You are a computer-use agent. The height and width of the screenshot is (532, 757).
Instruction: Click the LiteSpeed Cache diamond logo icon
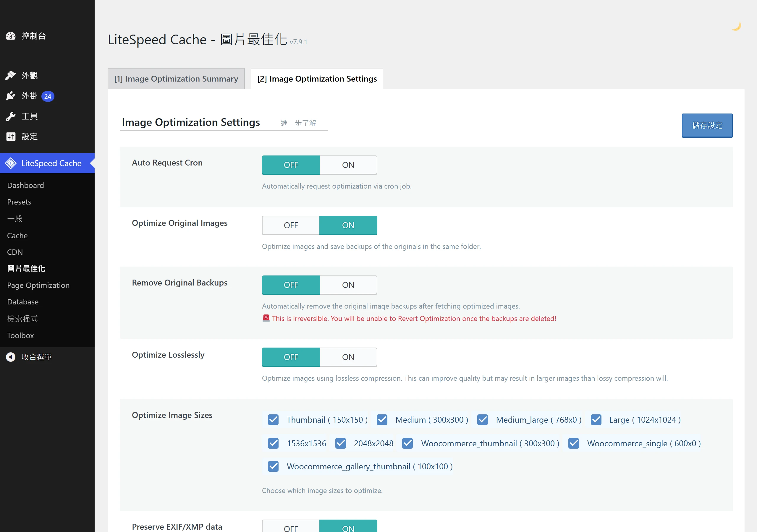tap(11, 163)
